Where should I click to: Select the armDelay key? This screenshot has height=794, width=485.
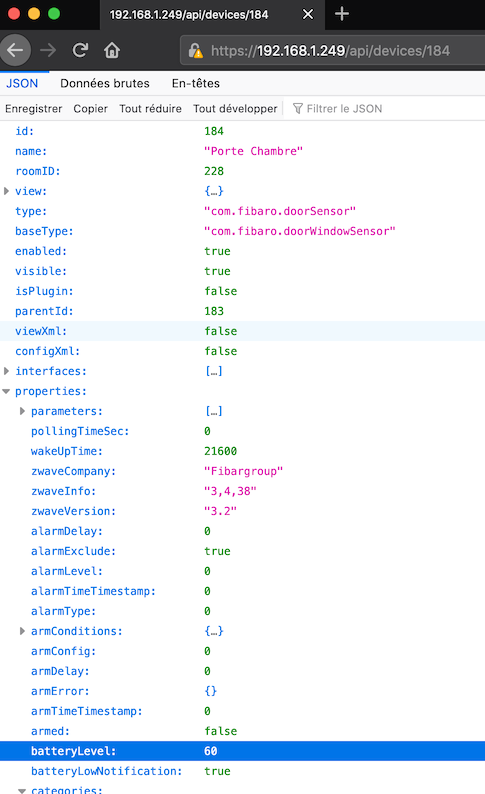pyautogui.click(x=60, y=671)
